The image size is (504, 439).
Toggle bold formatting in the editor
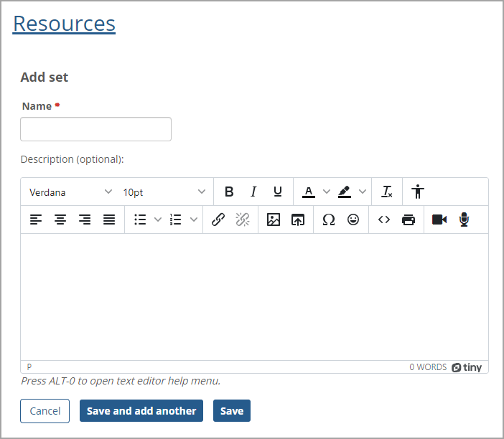pyautogui.click(x=229, y=192)
